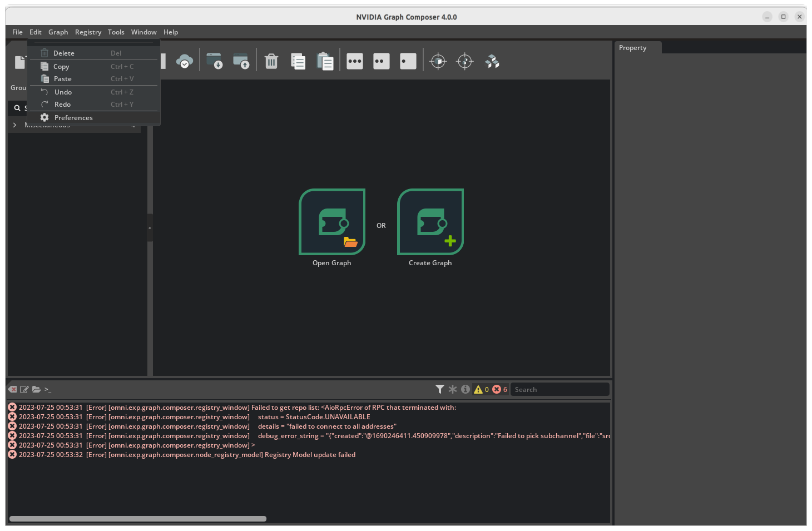Choose Undo from the Edit menu
The image size is (812, 531).
[x=93, y=92]
